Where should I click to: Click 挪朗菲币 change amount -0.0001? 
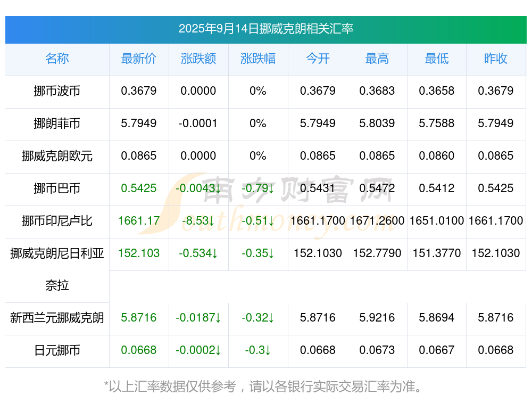click(198, 124)
